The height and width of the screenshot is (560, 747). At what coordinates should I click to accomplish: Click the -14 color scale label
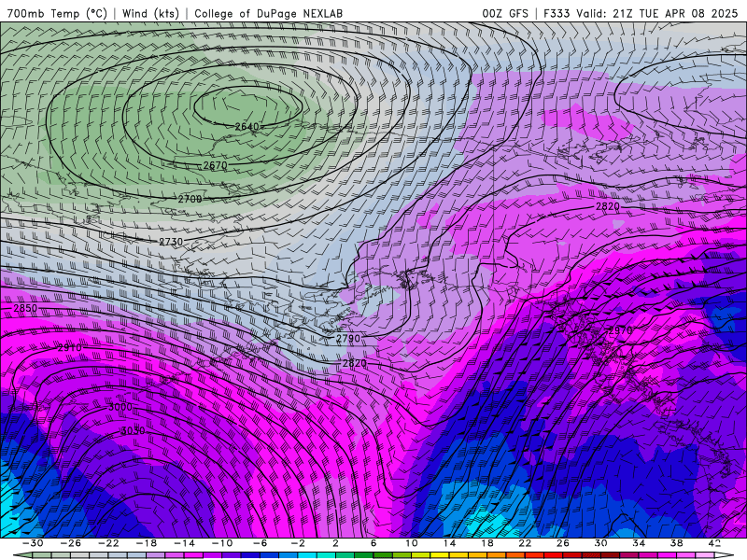pyautogui.click(x=184, y=543)
